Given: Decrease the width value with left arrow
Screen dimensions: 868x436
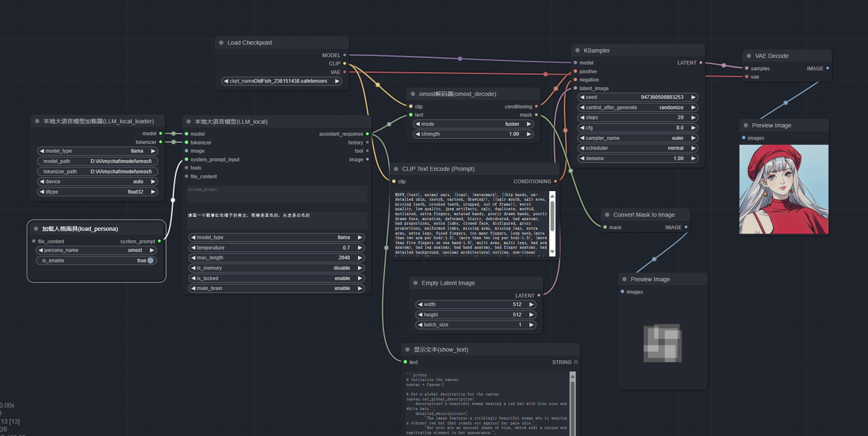Looking at the screenshot, I should tap(420, 304).
